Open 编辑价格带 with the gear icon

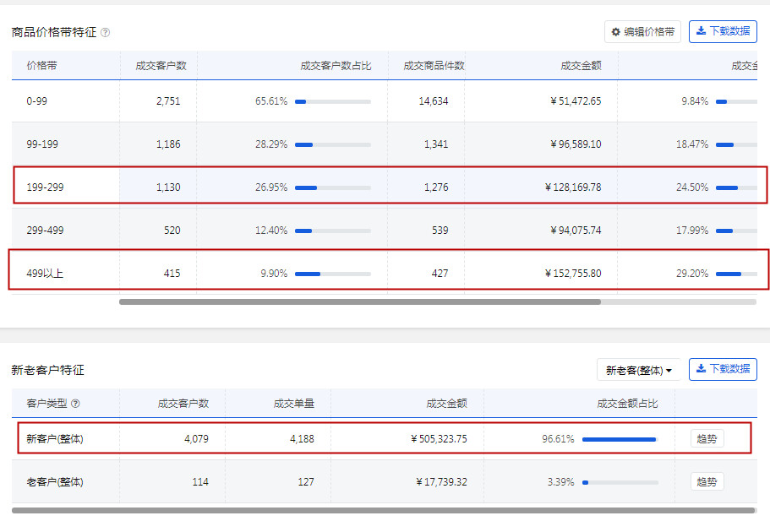click(642, 32)
